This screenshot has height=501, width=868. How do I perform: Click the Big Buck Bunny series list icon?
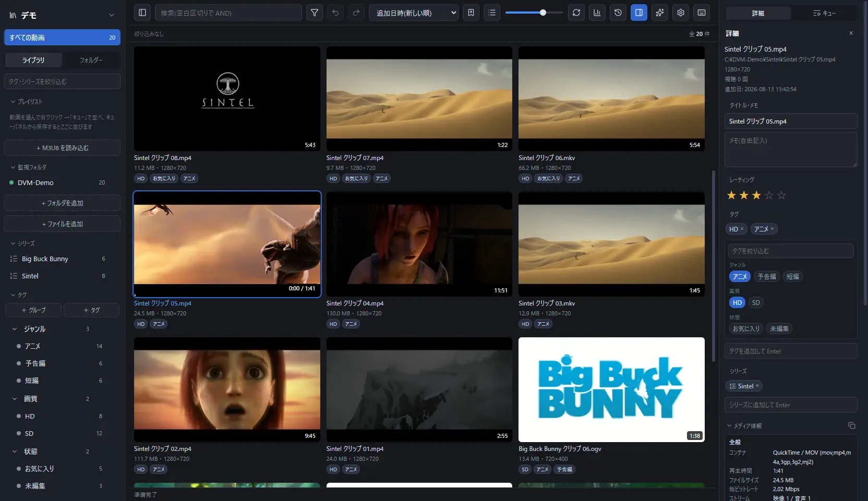pos(14,259)
